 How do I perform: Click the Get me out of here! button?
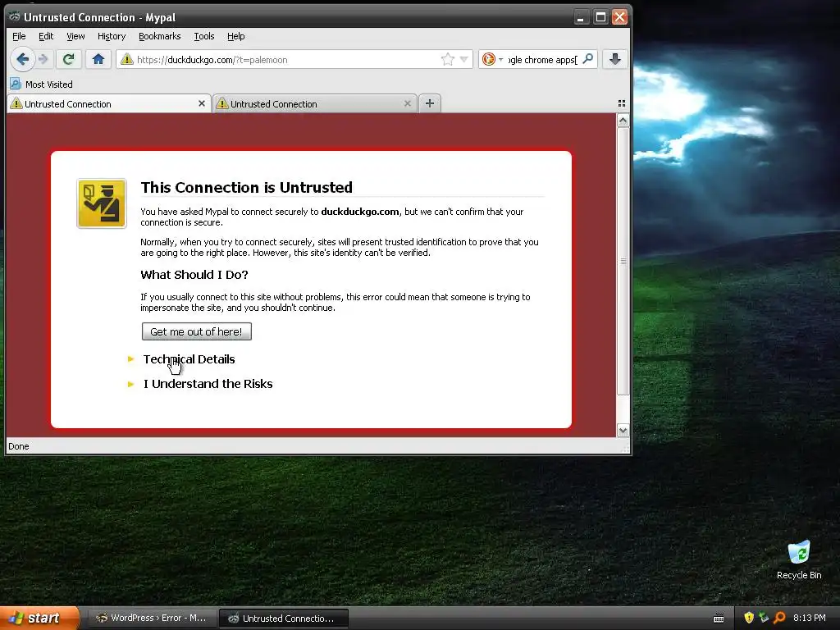click(x=197, y=331)
